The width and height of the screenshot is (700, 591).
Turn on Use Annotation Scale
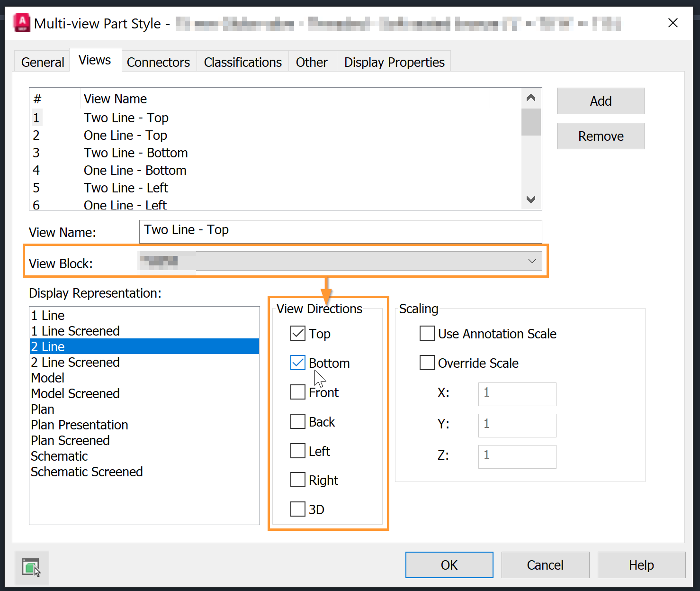click(427, 334)
